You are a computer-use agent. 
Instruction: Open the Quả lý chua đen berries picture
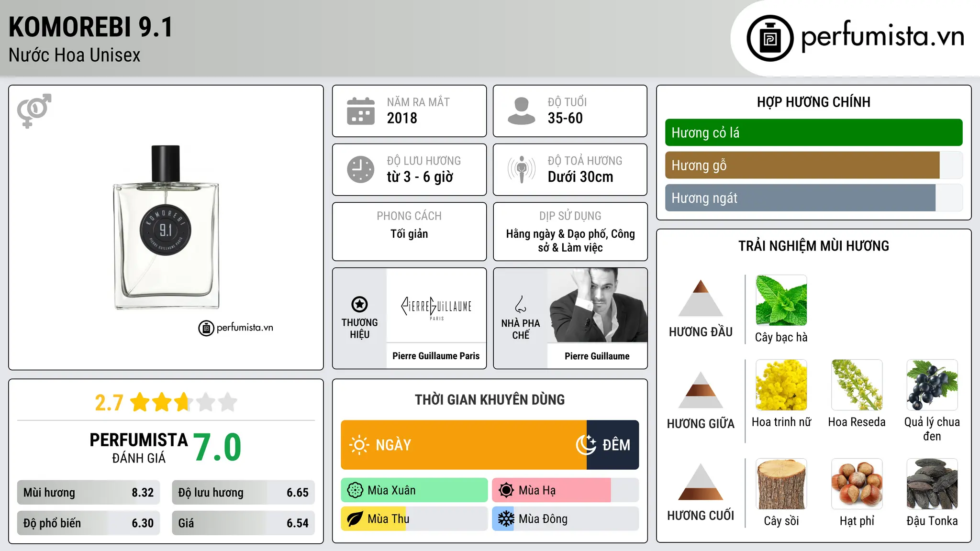click(x=932, y=385)
